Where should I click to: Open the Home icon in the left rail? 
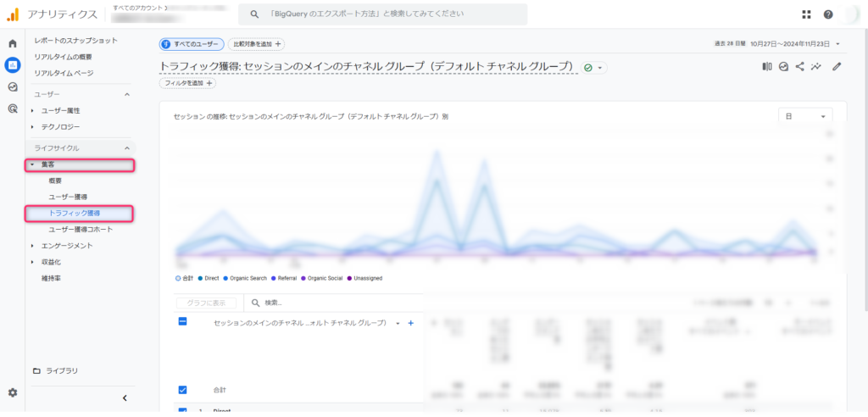point(13,44)
